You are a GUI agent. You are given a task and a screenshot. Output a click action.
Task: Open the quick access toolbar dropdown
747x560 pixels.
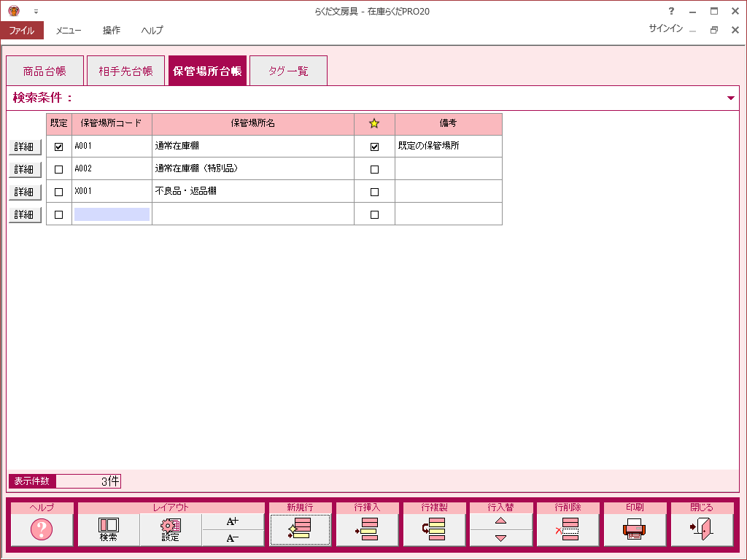(36, 12)
